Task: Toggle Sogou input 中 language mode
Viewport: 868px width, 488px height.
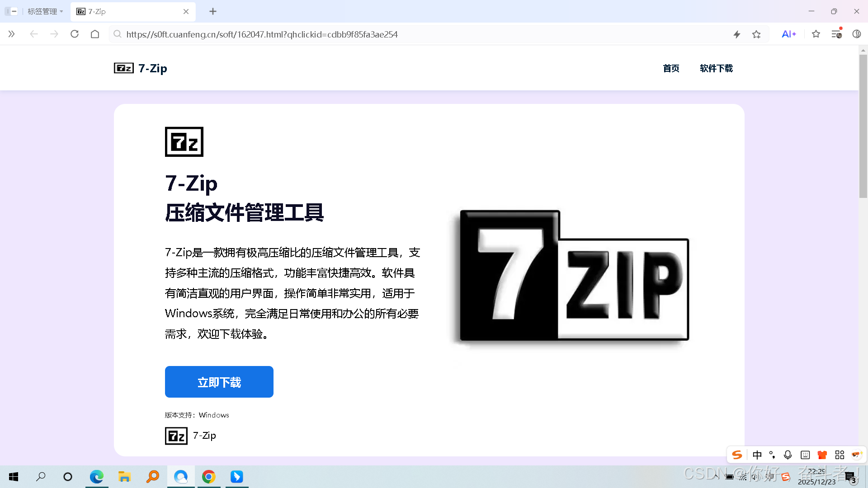Action: tap(757, 455)
